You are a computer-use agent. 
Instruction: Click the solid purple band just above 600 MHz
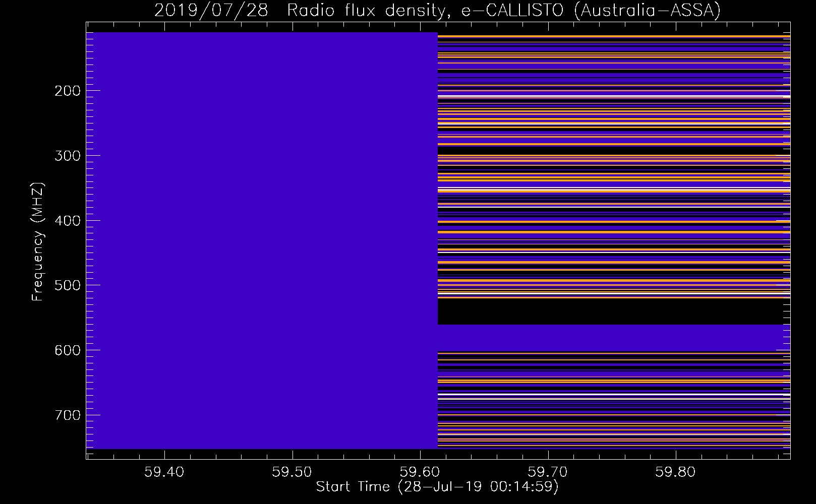(x=614, y=338)
